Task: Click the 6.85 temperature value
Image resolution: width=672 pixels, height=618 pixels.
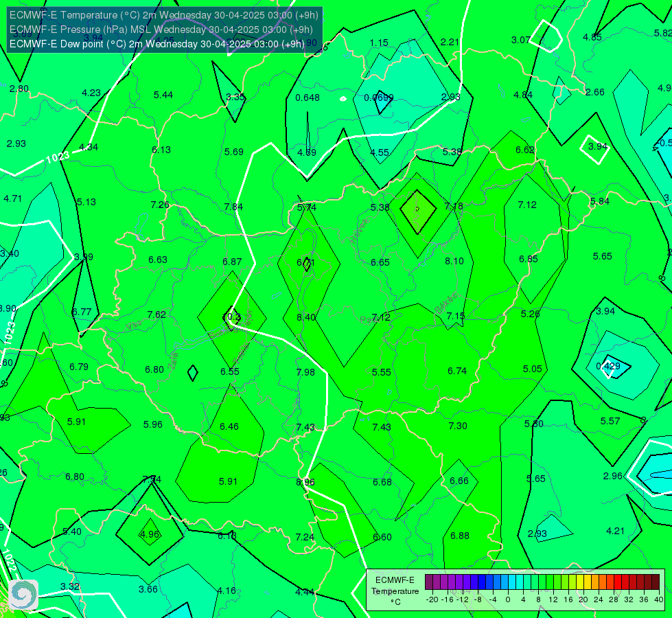Action: [x=529, y=259]
